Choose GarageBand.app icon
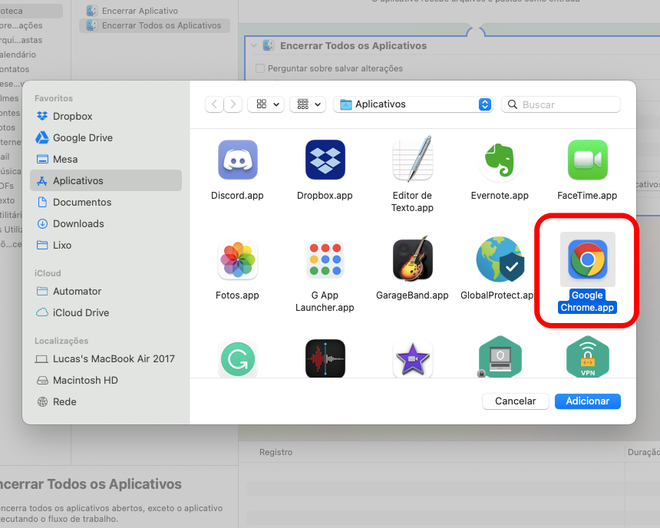Image resolution: width=660 pixels, height=528 pixels. point(412,259)
